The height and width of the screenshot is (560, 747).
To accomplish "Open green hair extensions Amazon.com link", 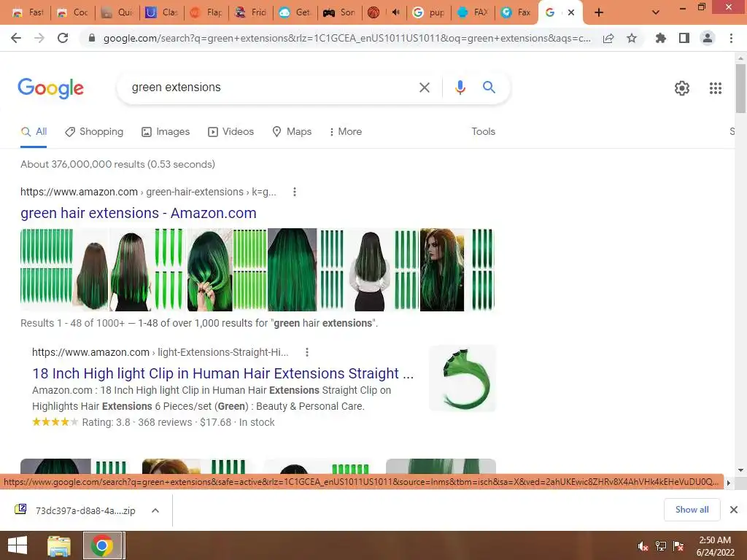I will [x=138, y=214].
